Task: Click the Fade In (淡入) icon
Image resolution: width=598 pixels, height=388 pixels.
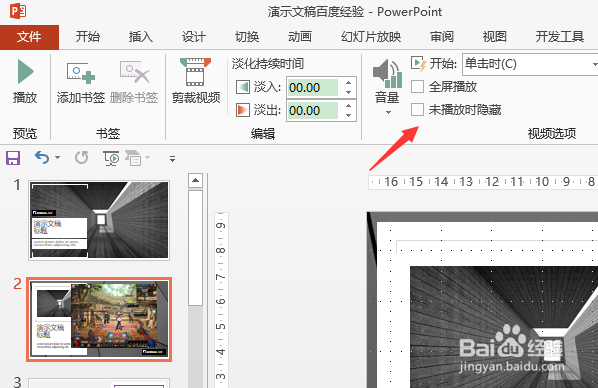Action: (243, 87)
